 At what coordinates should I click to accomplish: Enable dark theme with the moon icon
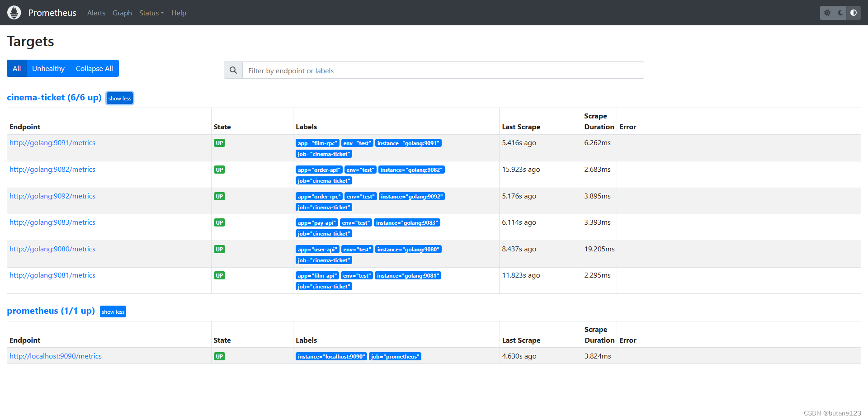pyautogui.click(x=840, y=13)
